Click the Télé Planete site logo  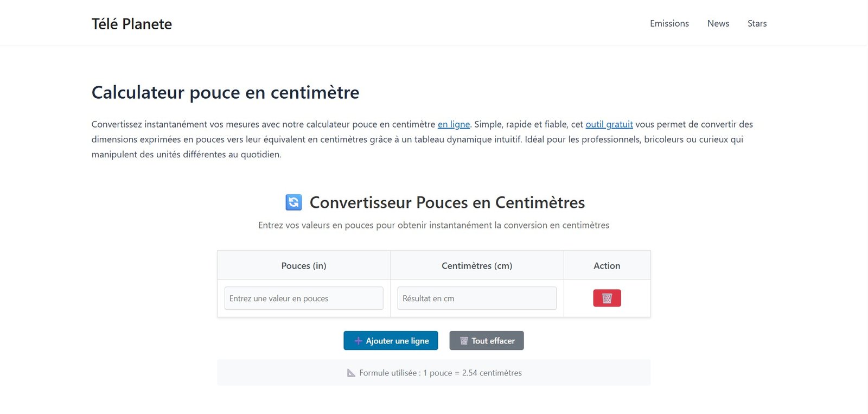point(132,24)
